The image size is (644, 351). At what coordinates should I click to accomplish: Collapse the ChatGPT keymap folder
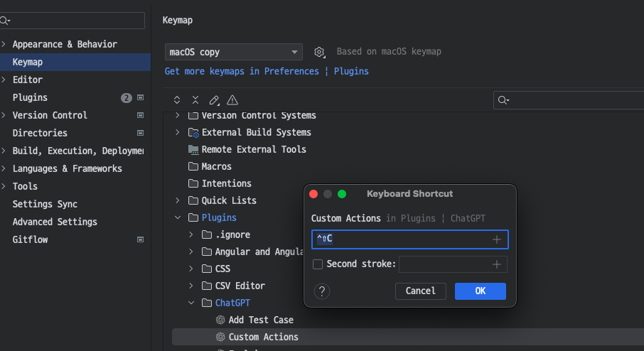191,303
